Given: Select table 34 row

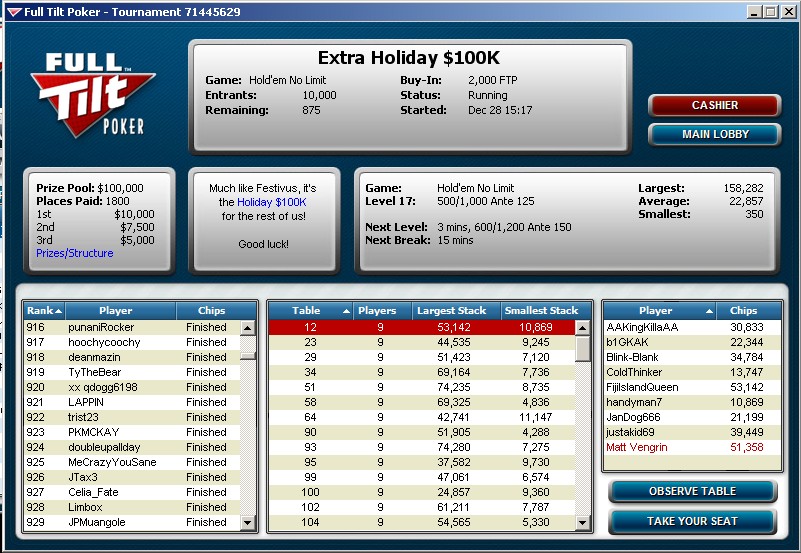Looking at the screenshot, I should [422, 372].
